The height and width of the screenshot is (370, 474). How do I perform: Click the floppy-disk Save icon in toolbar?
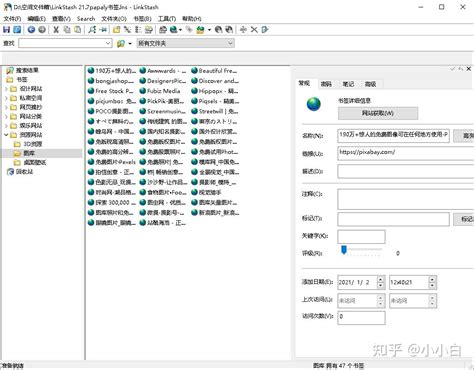pyautogui.click(x=6, y=30)
